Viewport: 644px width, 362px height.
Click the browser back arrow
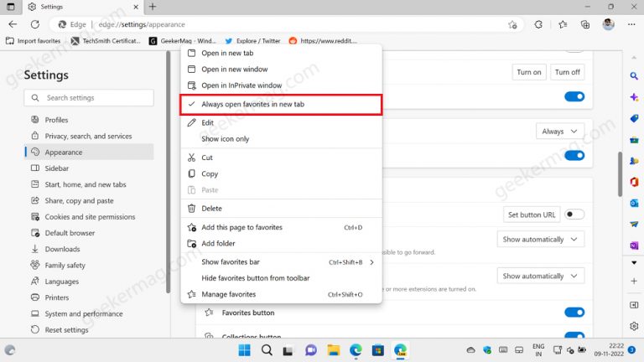(x=13, y=24)
